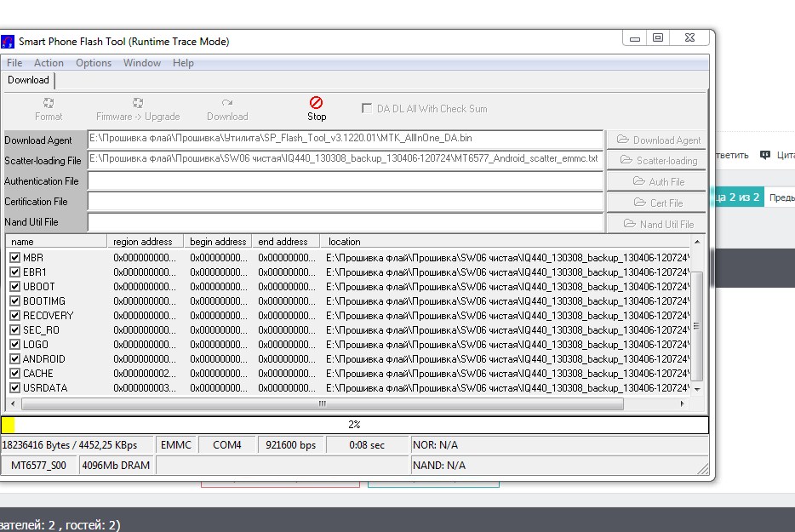The image size is (795, 532).
Task: Click the Download Agent path field
Action: [345, 139]
